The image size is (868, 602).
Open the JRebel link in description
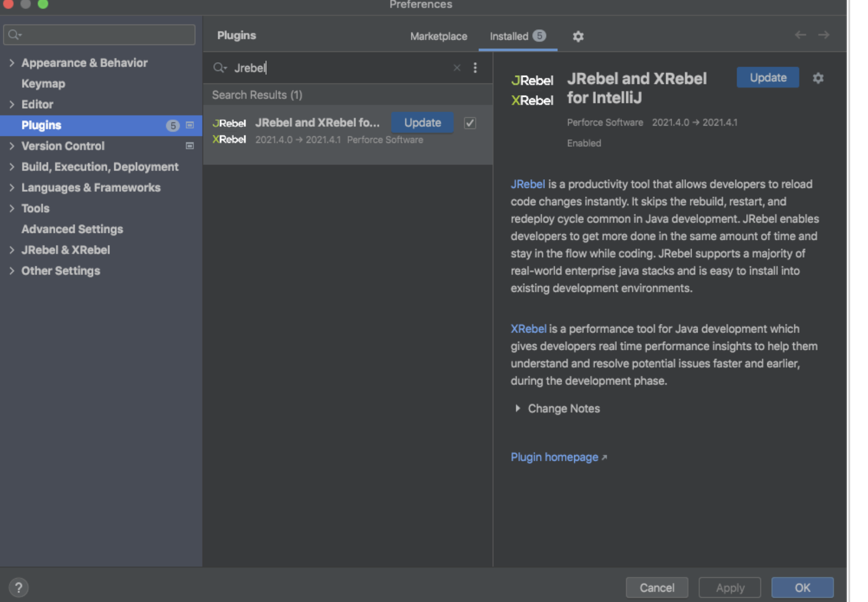528,184
